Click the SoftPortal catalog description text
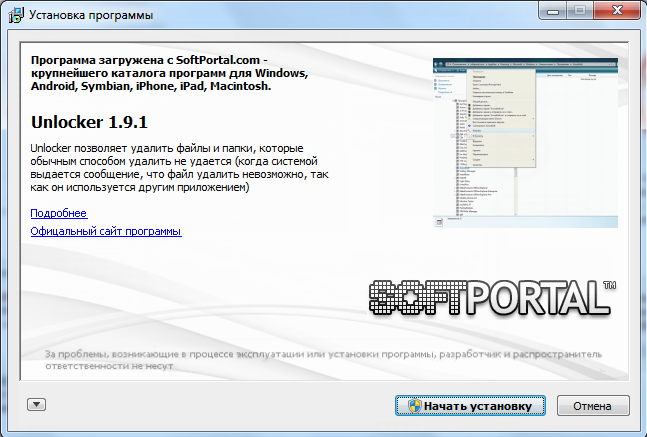This screenshot has width=647, height=437. click(x=169, y=73)
